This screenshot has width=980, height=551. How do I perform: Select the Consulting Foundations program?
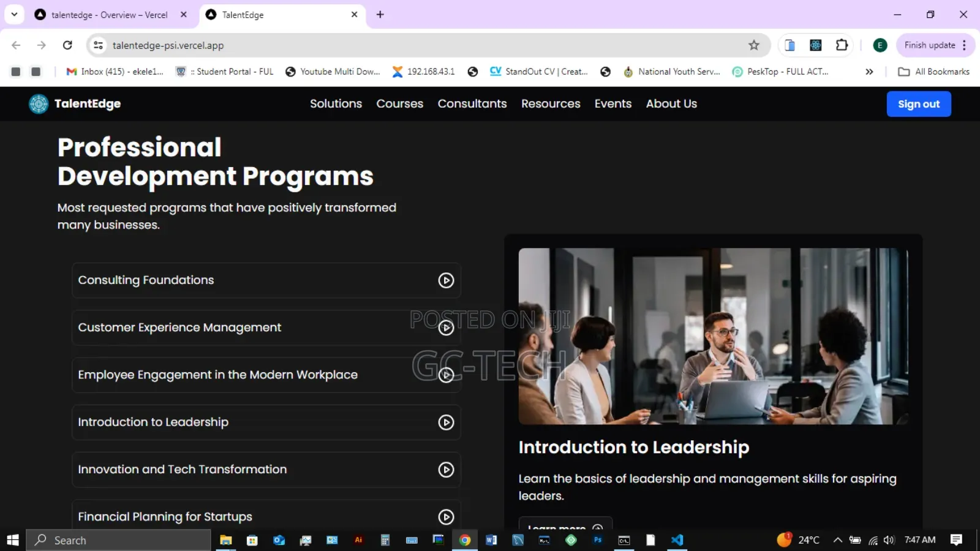266,280
